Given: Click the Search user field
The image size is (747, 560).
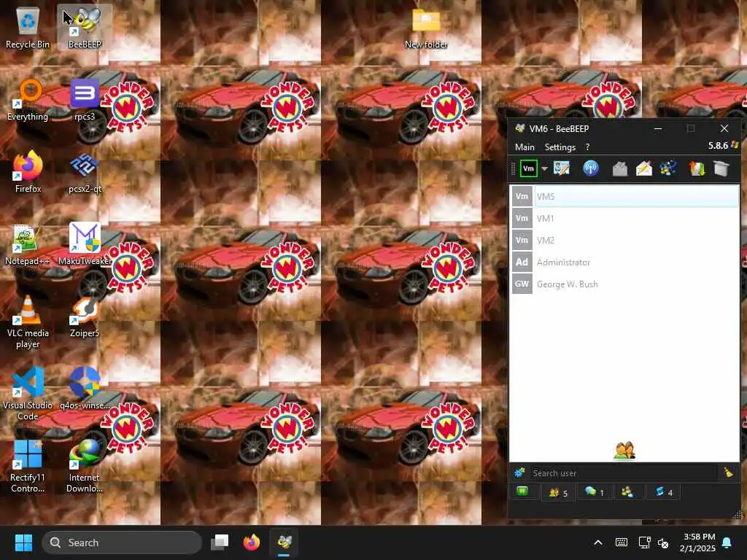Looking at the screenshot, I should [x=623, y=472].
